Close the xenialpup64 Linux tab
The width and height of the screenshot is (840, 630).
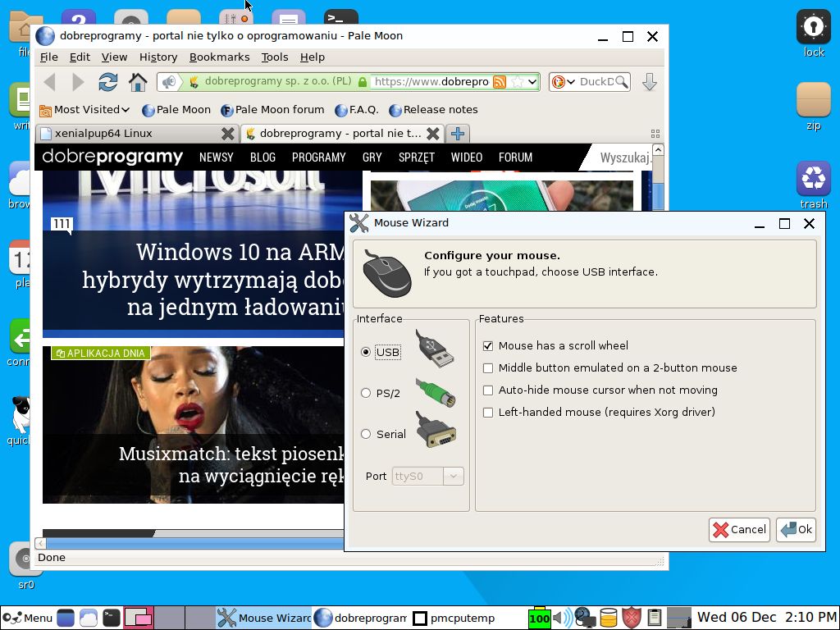228,134
